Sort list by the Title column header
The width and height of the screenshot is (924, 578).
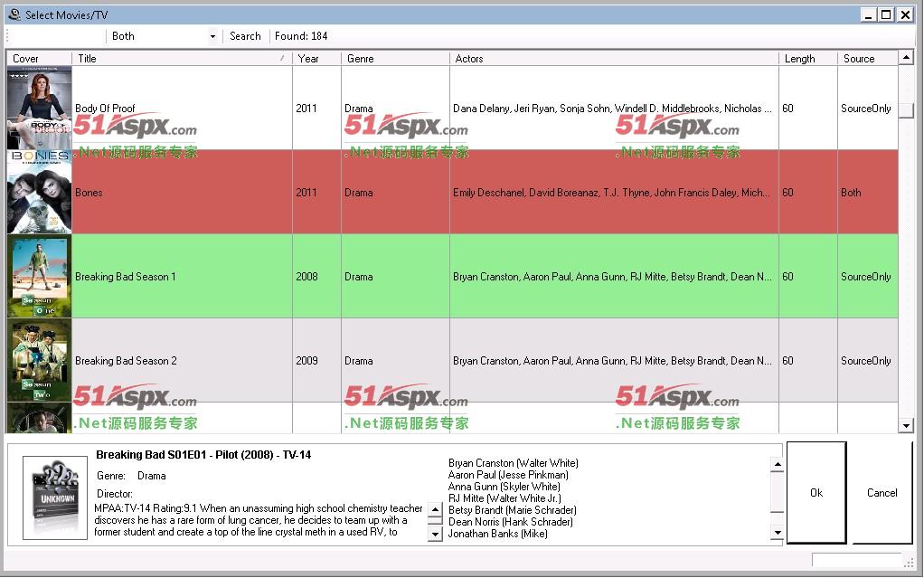point(181,59)
